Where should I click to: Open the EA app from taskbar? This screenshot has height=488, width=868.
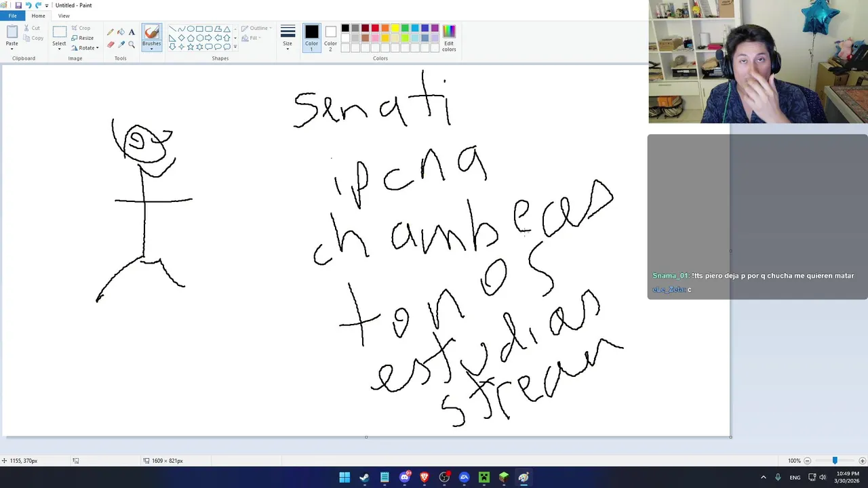[x=464, y=478]
